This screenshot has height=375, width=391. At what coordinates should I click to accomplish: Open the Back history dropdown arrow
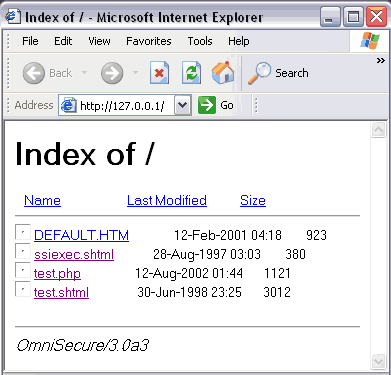tap(84, 72)
